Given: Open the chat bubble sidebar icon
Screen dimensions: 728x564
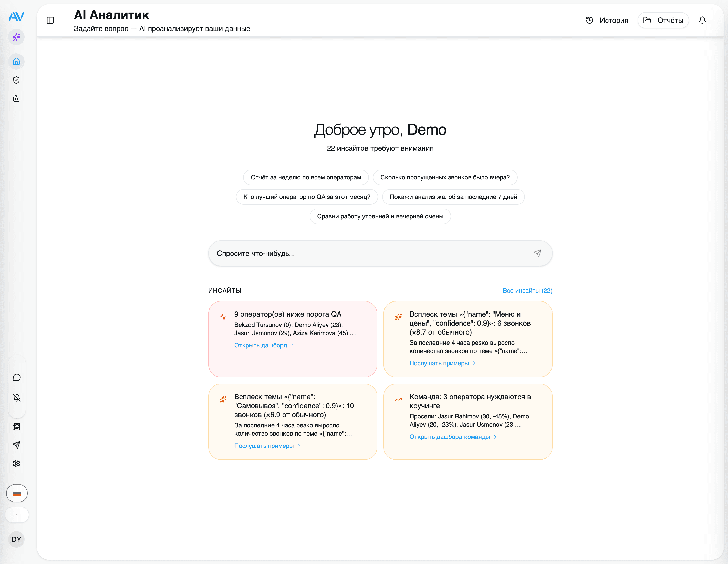Looking at the screenshot, I should click(x=17, y=378).
